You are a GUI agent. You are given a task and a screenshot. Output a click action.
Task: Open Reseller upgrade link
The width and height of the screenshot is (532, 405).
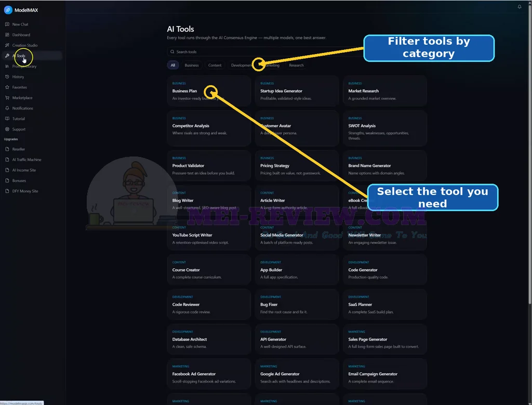click(x=32, y=149)
